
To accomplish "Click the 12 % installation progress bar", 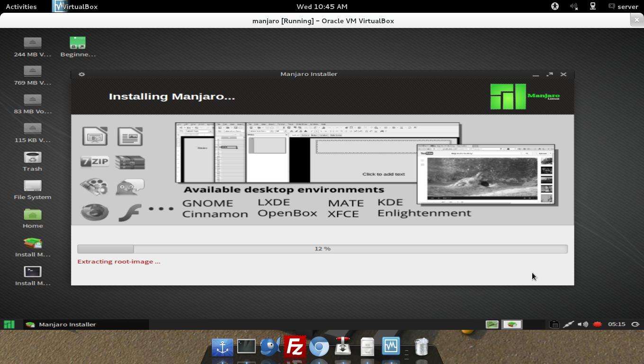I will click(x=322, y=249).
